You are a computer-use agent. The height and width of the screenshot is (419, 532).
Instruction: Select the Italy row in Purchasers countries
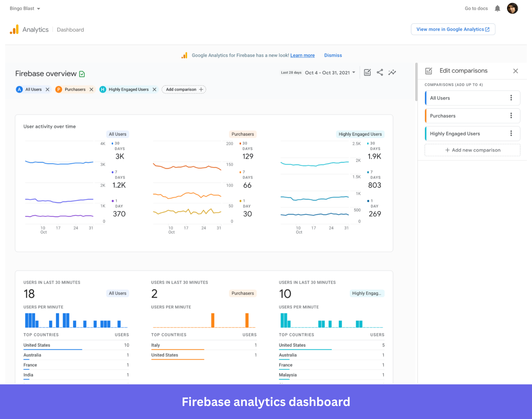pyautogui.click(x=204, y=345)
